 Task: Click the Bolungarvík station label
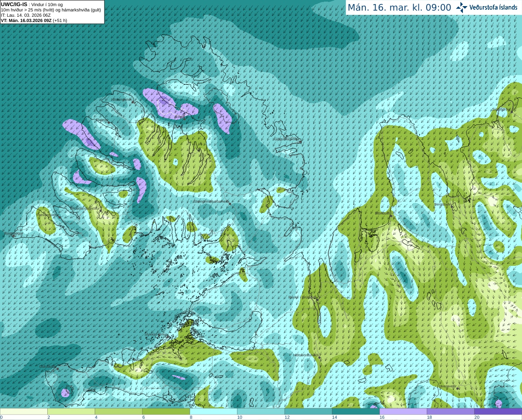click(122, 99)
